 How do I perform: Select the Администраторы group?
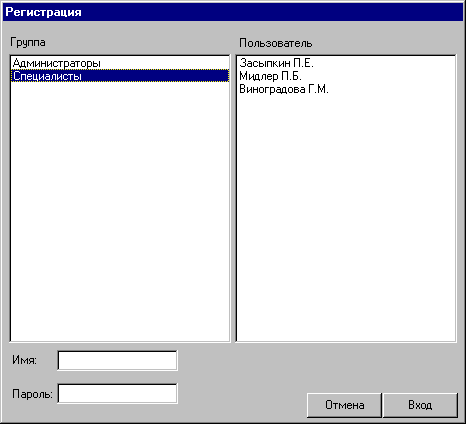[120, 63]
